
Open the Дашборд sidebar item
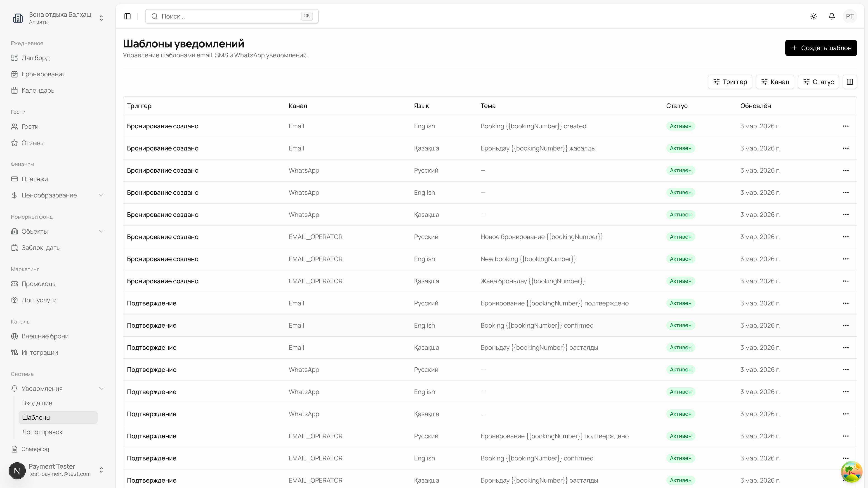point(35,58)
